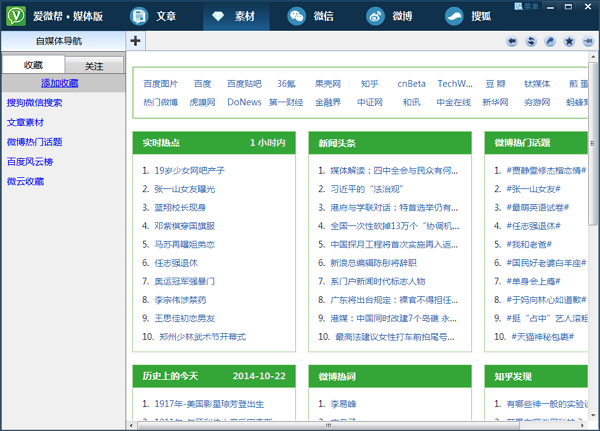Open the 搜狐 Sohu icon
The width and height of the screenshot is (600, 431).
click(x=454, y=16)
